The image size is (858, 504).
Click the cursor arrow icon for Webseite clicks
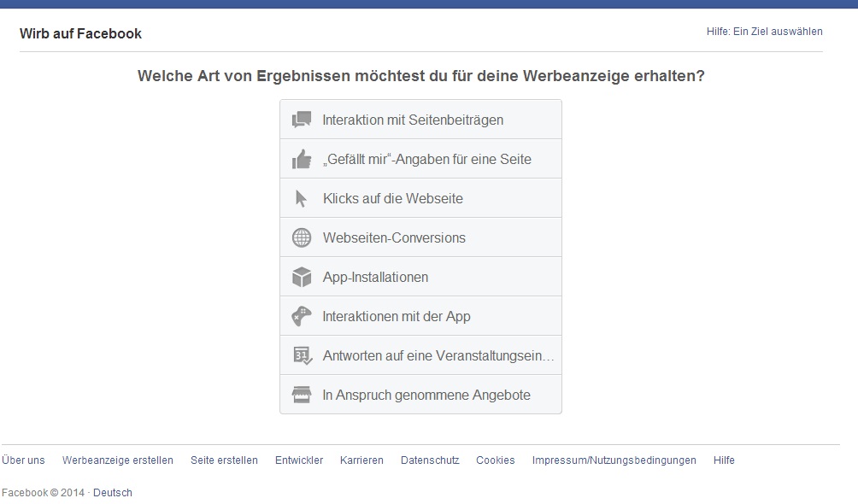(x=301, y=198)
